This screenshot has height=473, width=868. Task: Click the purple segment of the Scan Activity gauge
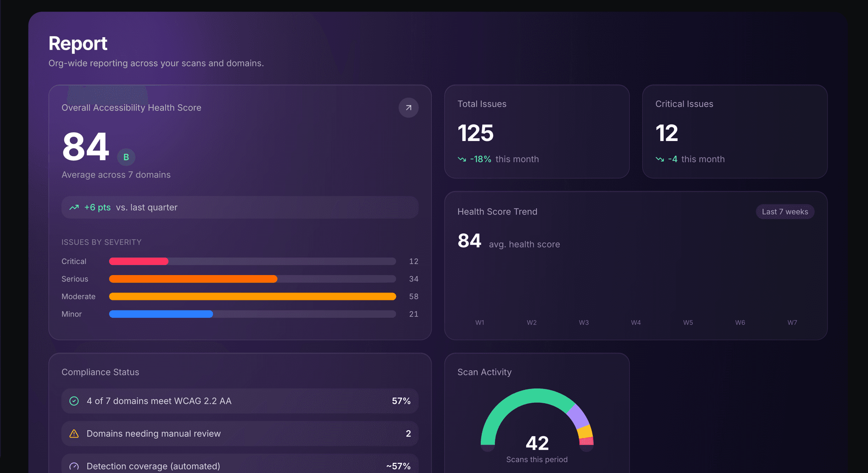(579, 416)
